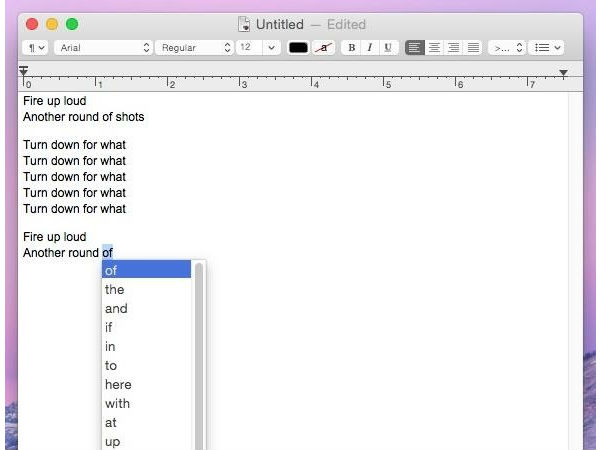600x450 pixels.
Task: Open the text color black swatch
Action: tap(298, 47)
